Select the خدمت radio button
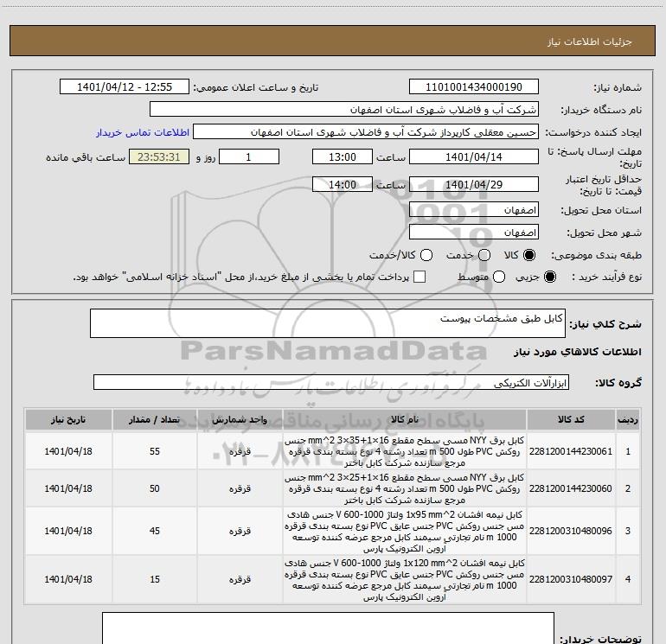 pos(484,255)
